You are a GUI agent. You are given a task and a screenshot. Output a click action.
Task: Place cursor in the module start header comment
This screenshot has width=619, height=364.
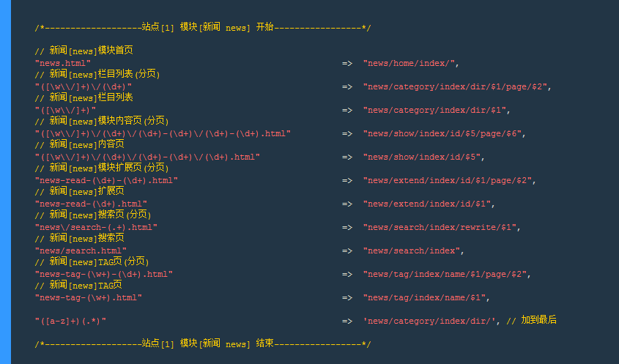click(202, 28)
